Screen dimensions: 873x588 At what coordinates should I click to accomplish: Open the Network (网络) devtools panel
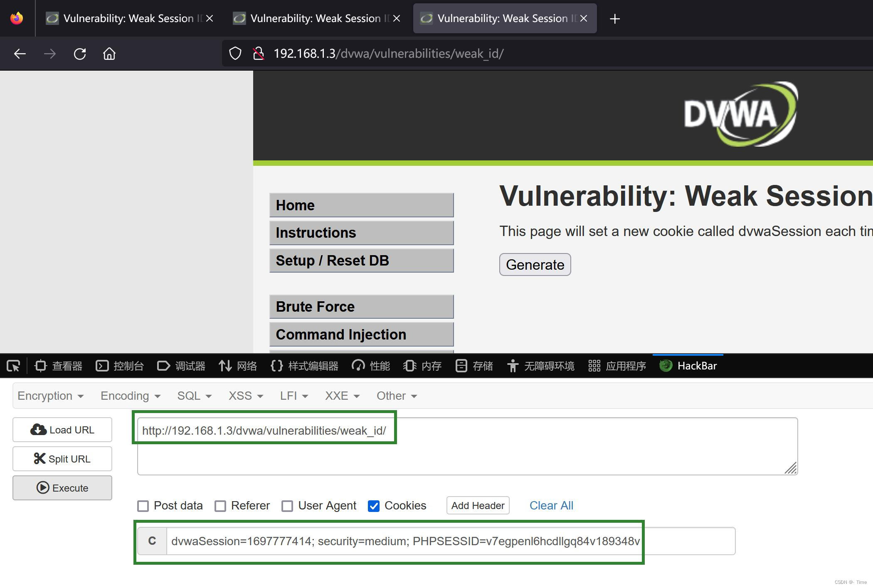238,366
